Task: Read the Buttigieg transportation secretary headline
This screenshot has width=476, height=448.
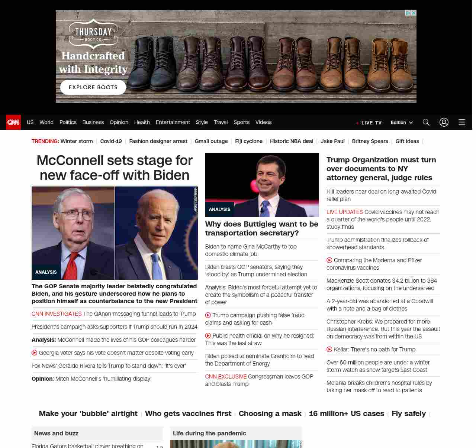Action: 262,228
